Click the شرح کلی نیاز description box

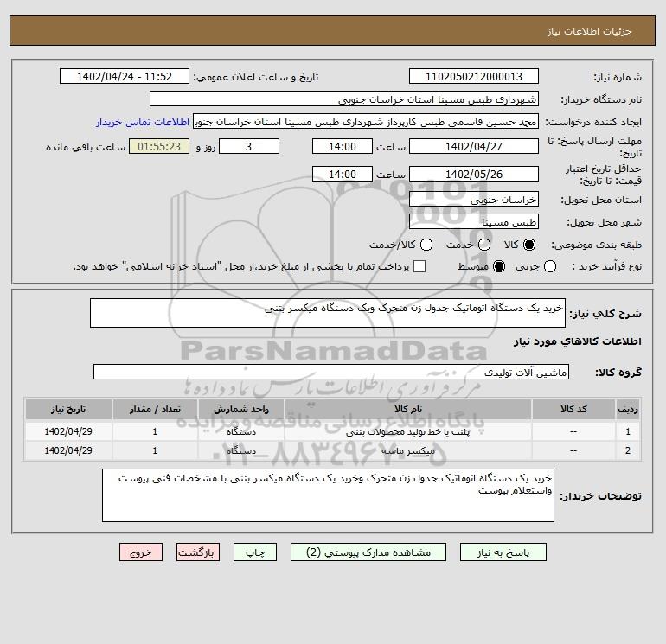[x=328, y=313]
